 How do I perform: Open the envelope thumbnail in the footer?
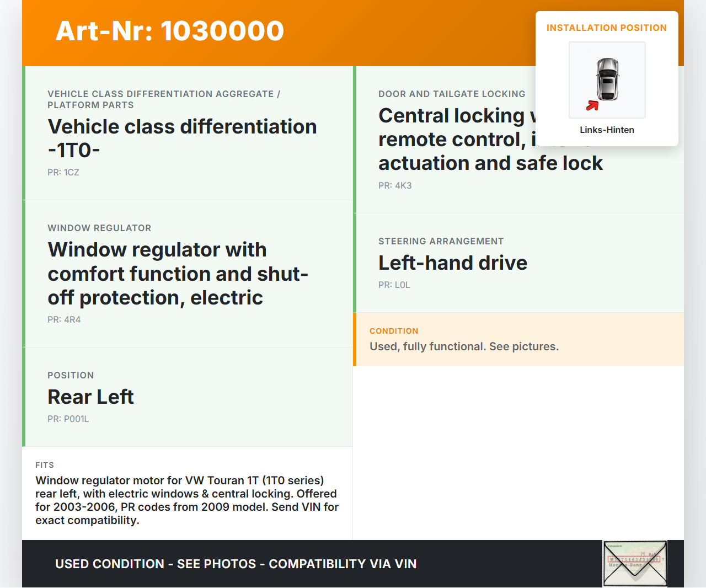point(635,564)
